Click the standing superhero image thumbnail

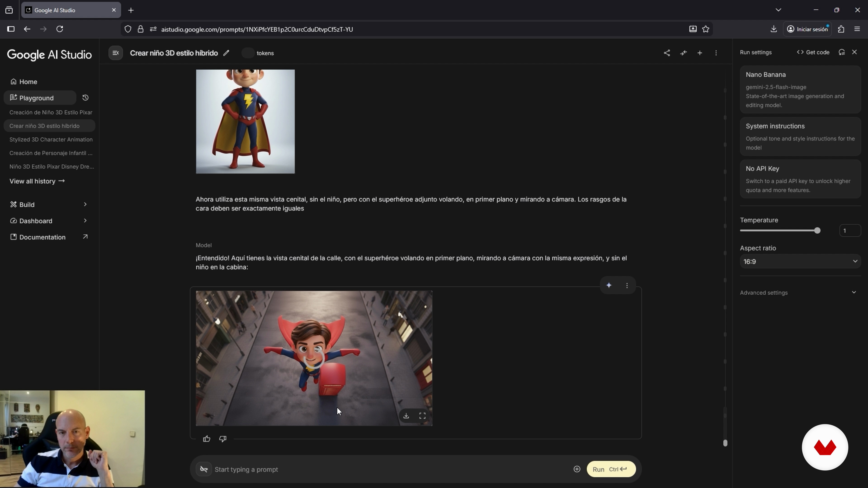[x=245, y=121]
